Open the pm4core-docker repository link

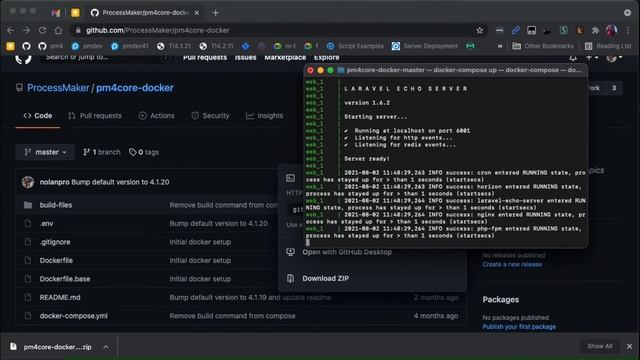point(135,88)
